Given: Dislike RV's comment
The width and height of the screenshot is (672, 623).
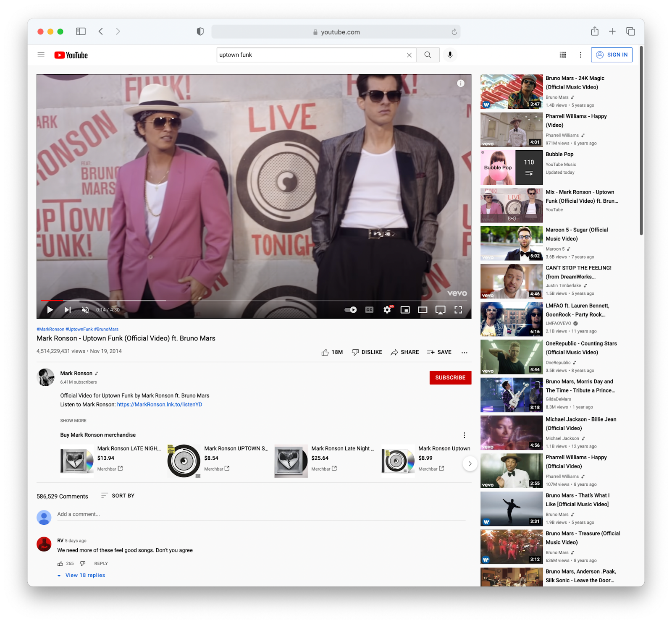Looking at the screenshot, I should pos(83,564).
